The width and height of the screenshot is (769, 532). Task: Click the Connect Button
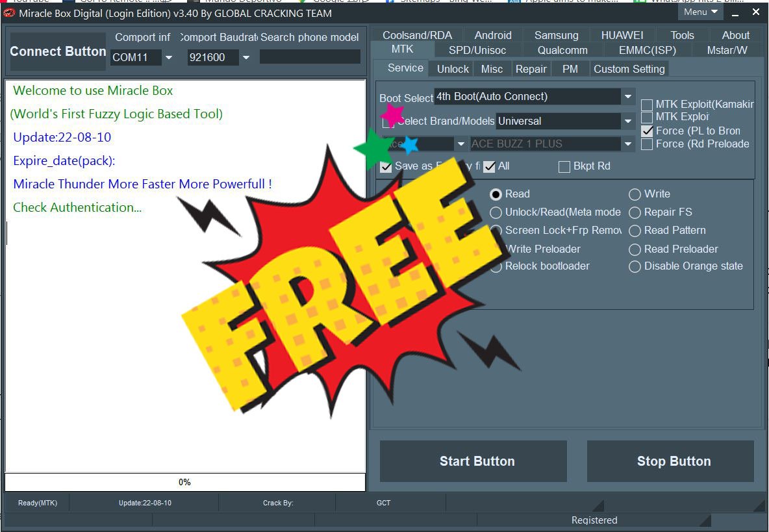(x=58, y=51)
